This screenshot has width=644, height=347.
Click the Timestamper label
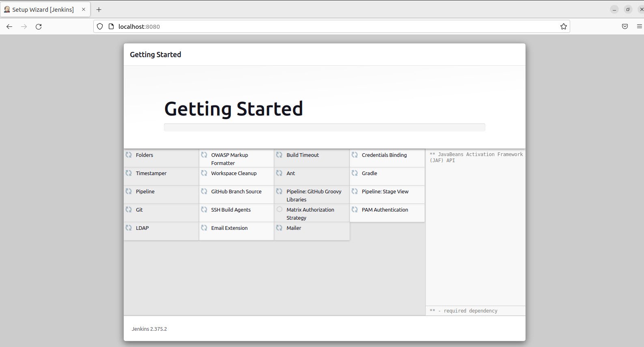[x=151, y=173]
